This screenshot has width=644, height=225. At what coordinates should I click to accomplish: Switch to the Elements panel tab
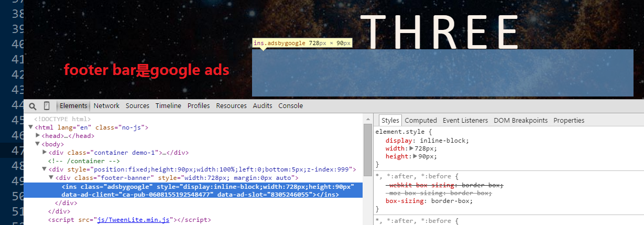pos(73,106)
